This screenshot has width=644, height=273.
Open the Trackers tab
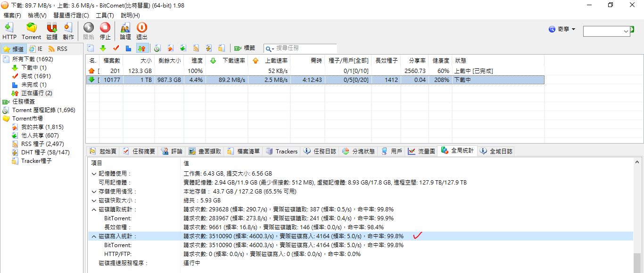pyautogui.click(x=282, y=151)
